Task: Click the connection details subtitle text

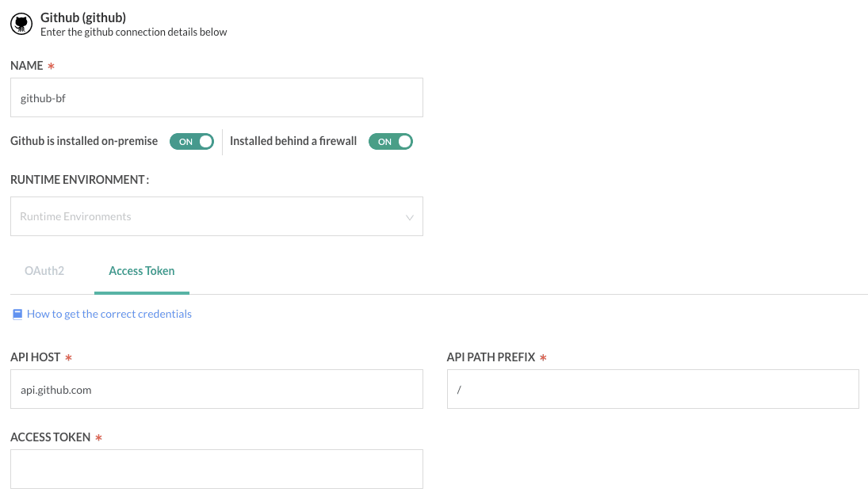Action: 134,32
